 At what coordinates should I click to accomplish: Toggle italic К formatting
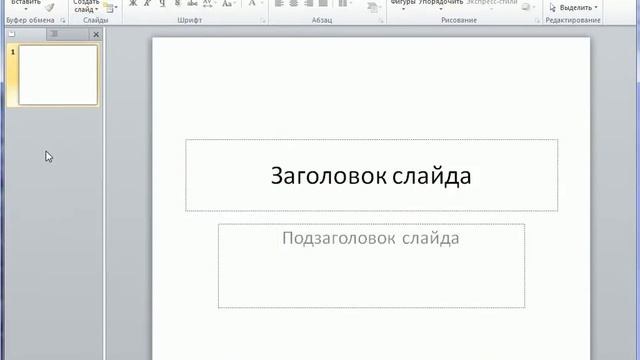pos(147,4)
